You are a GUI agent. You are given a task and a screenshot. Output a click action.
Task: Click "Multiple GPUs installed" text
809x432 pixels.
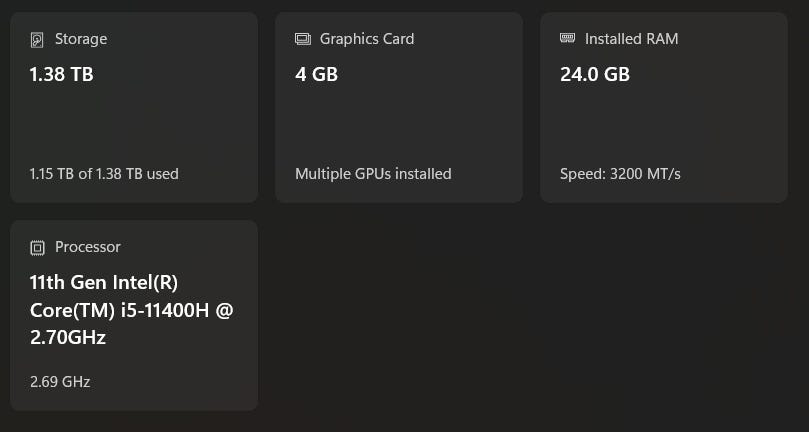(373, 174)
